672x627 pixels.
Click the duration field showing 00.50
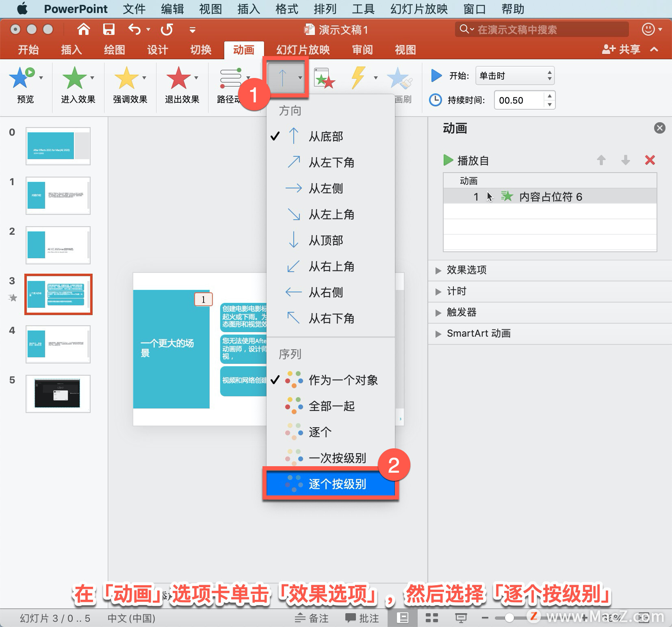click(519, 100)
